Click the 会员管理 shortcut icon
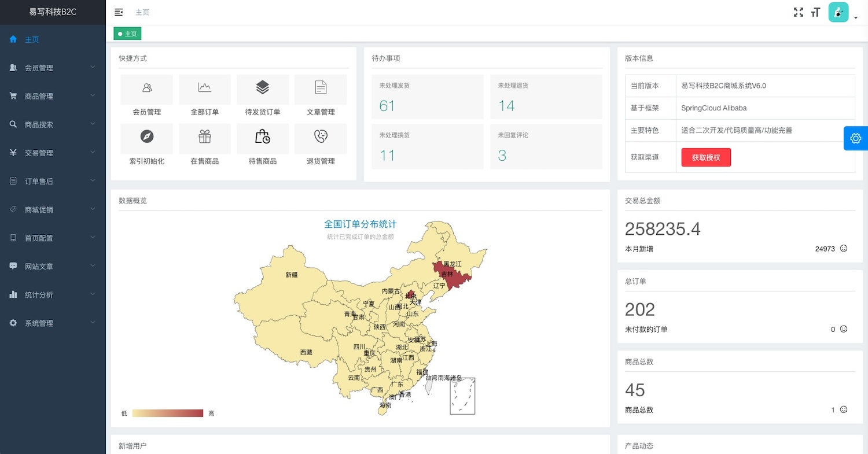The image size is (868, 454). [147, 88]
